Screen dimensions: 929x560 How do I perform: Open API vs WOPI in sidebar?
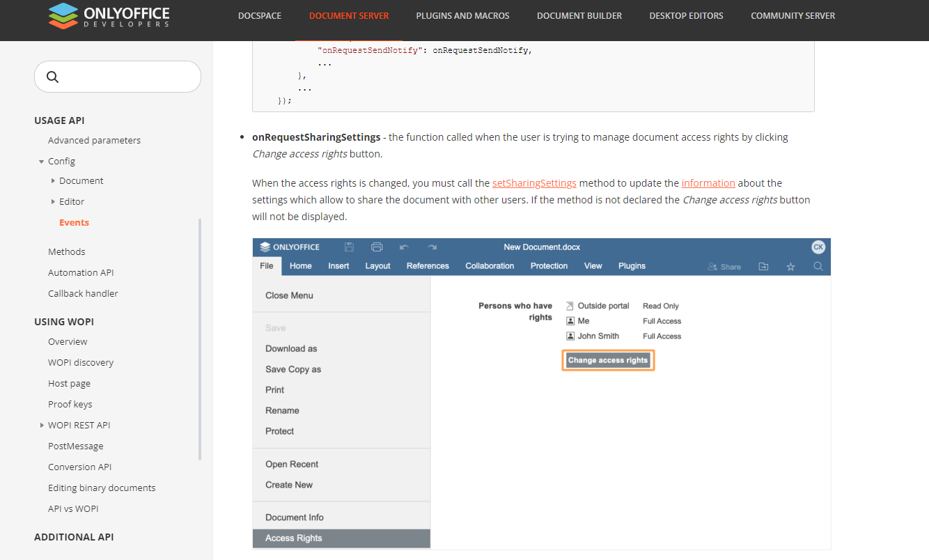[73, 508]
